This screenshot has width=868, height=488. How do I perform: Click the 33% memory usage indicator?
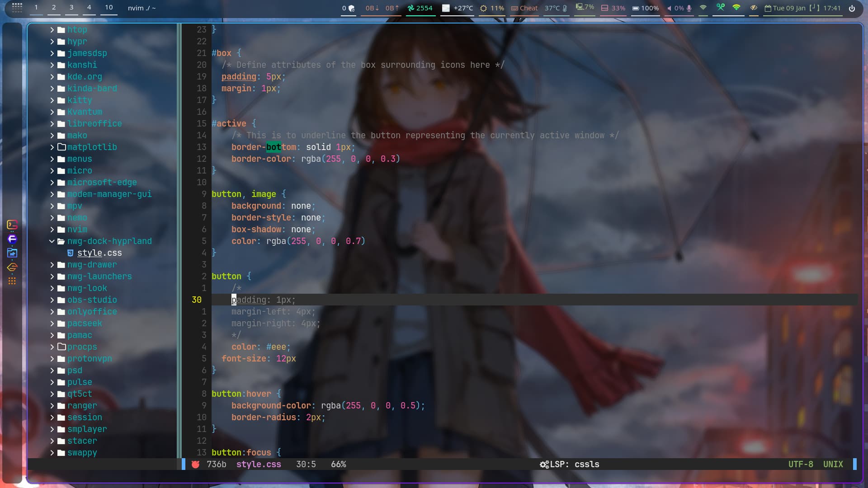[x=613, y=8]
